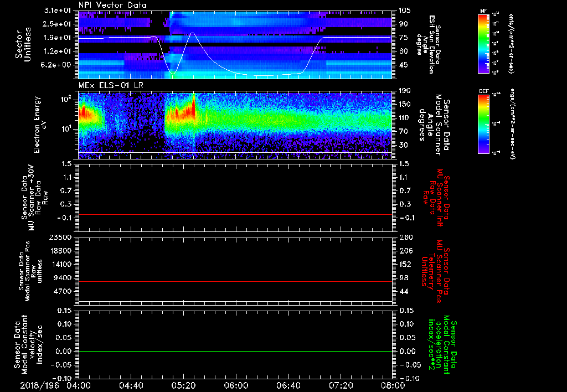Click the 'Sector Unitless' axis title
567x392 pixels.
(x=23, y=44)
